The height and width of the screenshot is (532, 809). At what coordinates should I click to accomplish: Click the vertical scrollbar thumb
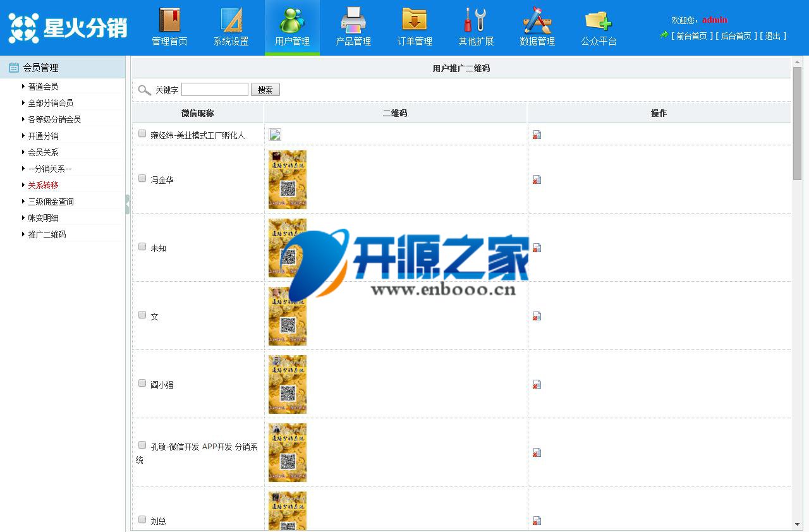click(x=797, y=123)
